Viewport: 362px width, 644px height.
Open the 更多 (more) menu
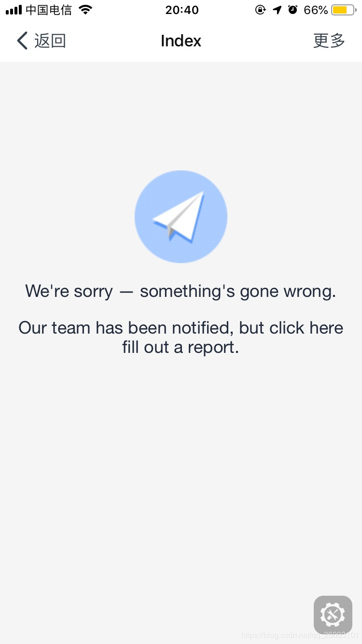(329, 41)
